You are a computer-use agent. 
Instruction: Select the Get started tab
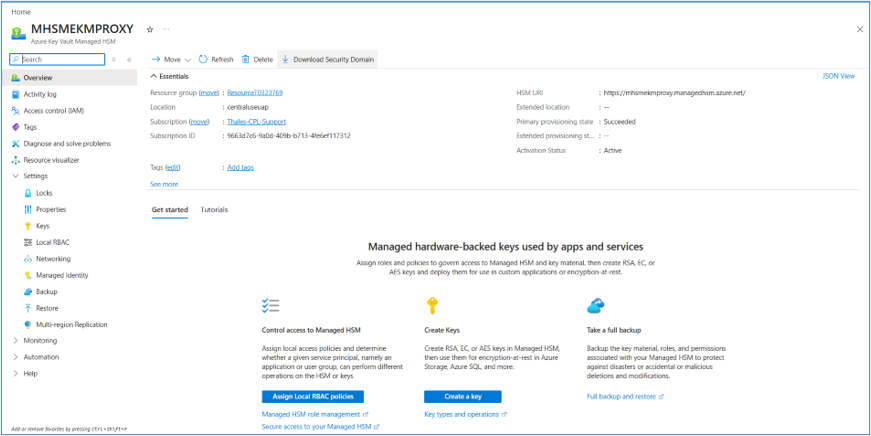[x=169, y=210]
